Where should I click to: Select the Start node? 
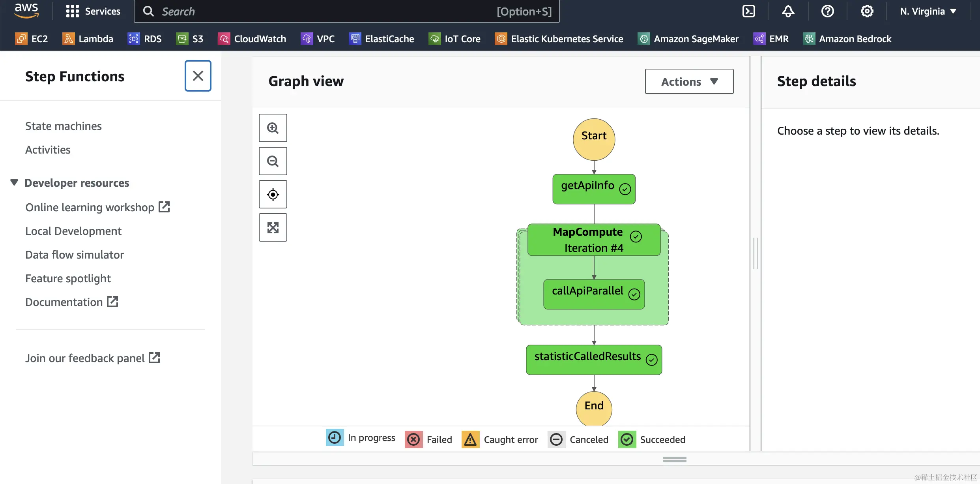594,139
